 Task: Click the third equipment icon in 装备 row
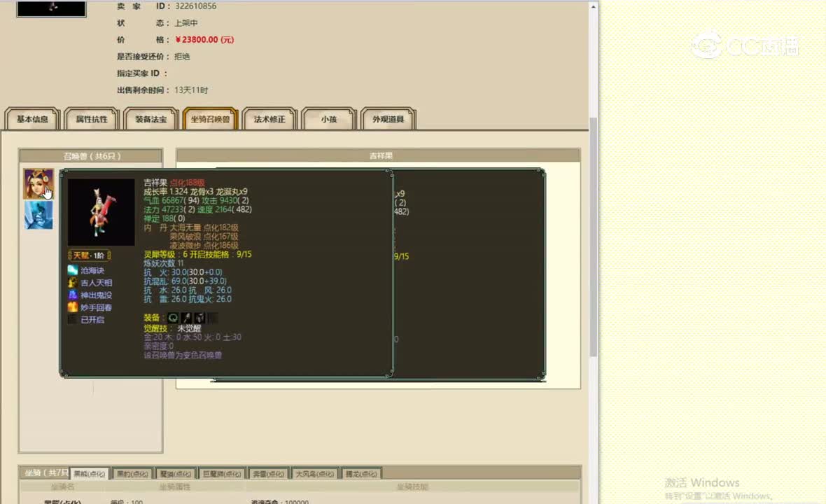pos(199,318)
